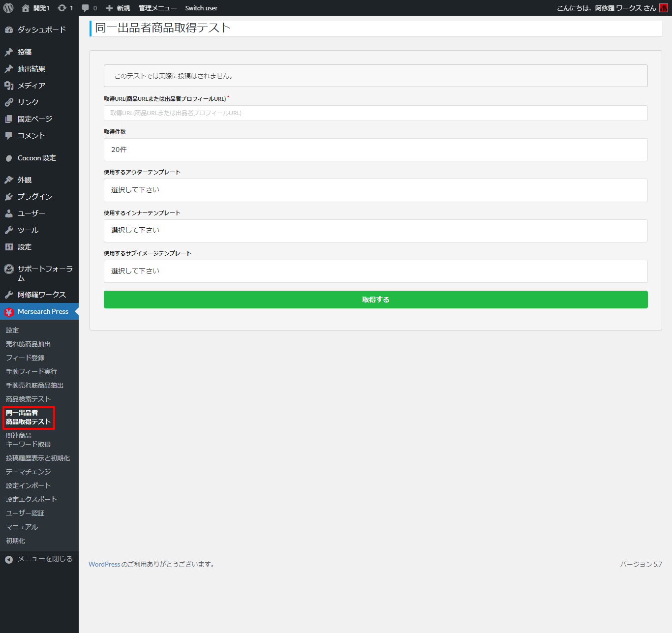Click the ツール wrench icon in sidebar
The width and height of the screenshot is (672, 633).
coord(9,230)
